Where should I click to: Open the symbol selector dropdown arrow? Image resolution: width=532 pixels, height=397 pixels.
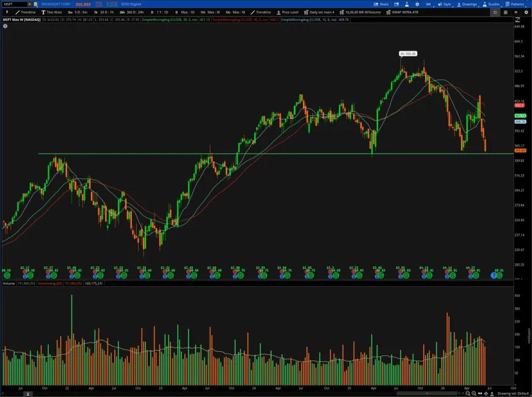click(x=30, y=4)
